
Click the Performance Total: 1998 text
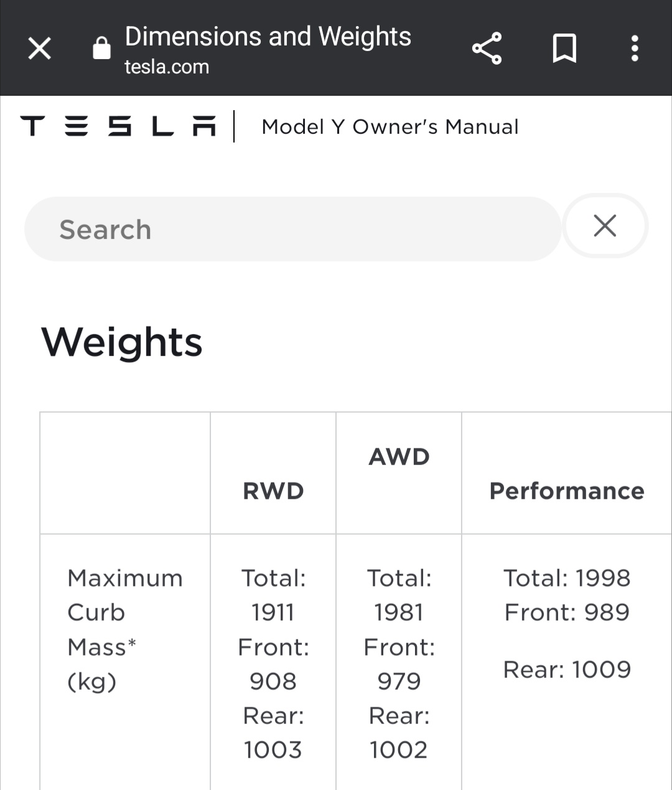567,578
